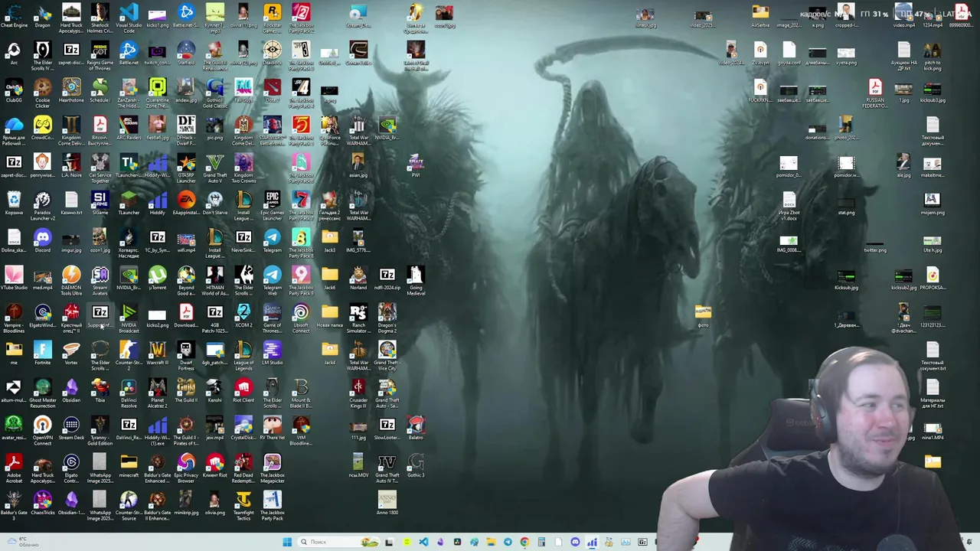This screenshot has width=980, height=551.
Task: Launch µTorrent from the desktop
Action: click(x=157, y=275)
